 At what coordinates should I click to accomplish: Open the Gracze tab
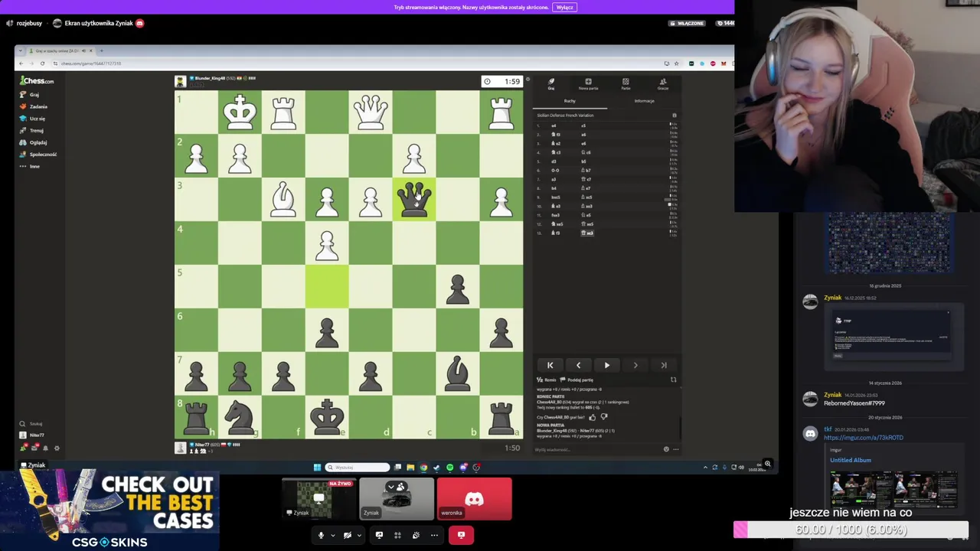coord(663,83)
